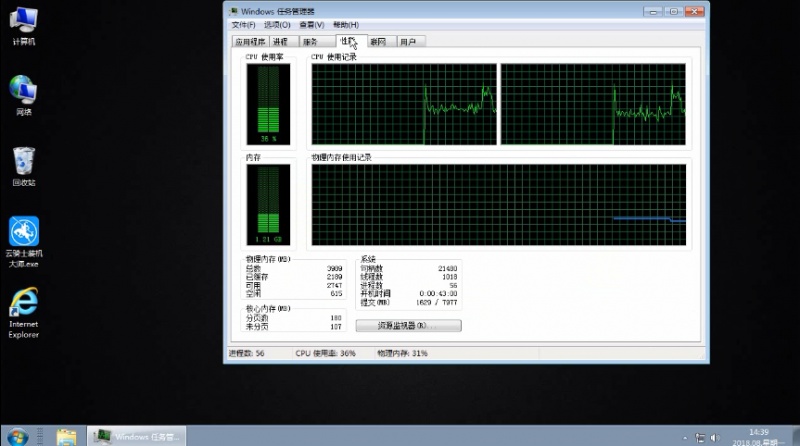Select the 回收站 recycle bin icon
Screen dimensions: 800x446
(x=23, y=166)
